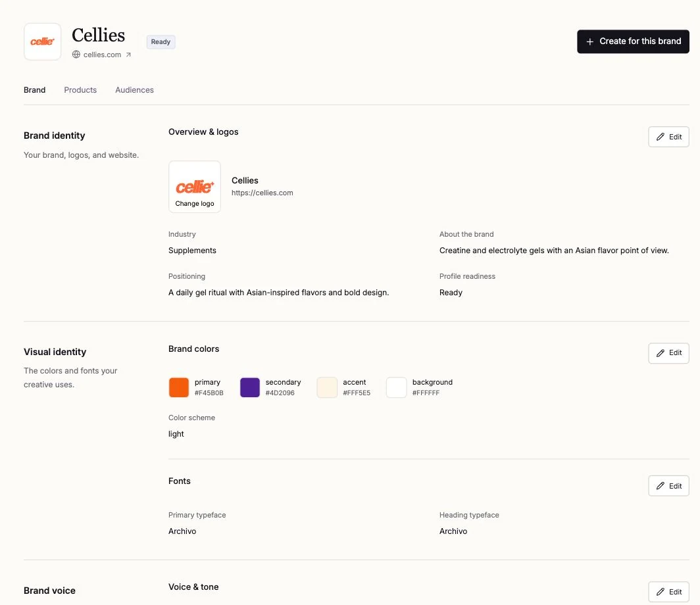
Task: Click the Profile readiness Ready value
Action: click(x=451, y=293)
